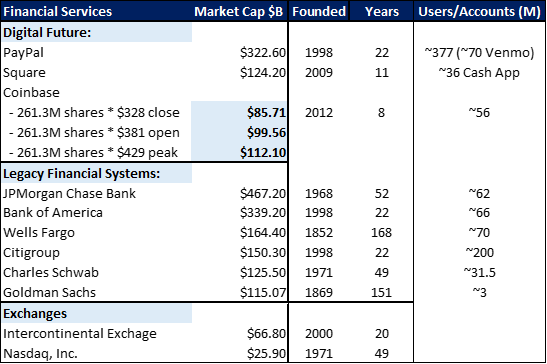Select the $381 open shares row label

[94, 133]
